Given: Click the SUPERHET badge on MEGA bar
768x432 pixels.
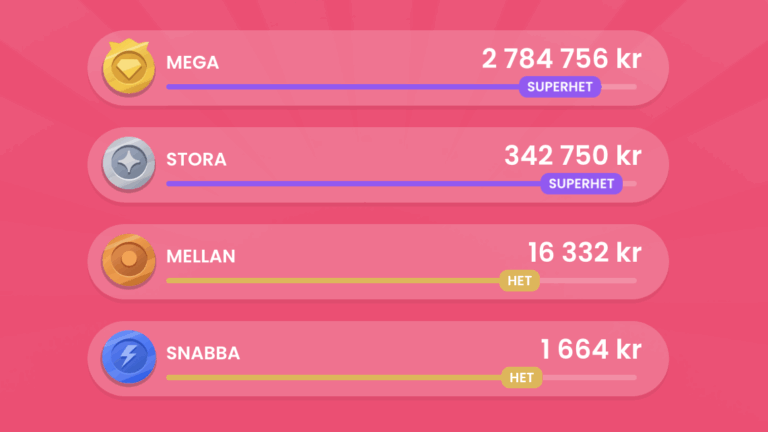Looking at the screenshot, I should tap(560, 87).
